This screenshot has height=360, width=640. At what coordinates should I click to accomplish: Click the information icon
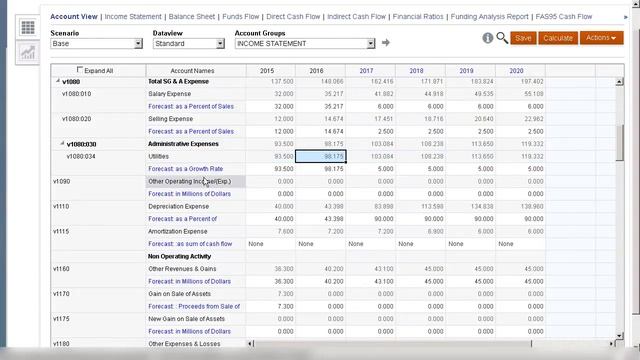click(487, 38)
